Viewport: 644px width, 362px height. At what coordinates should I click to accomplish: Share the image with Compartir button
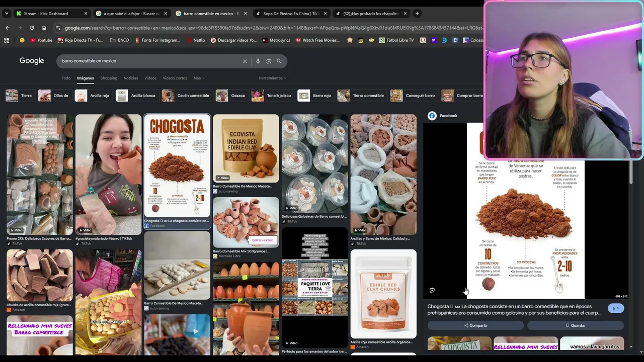[x=475, y=325]
